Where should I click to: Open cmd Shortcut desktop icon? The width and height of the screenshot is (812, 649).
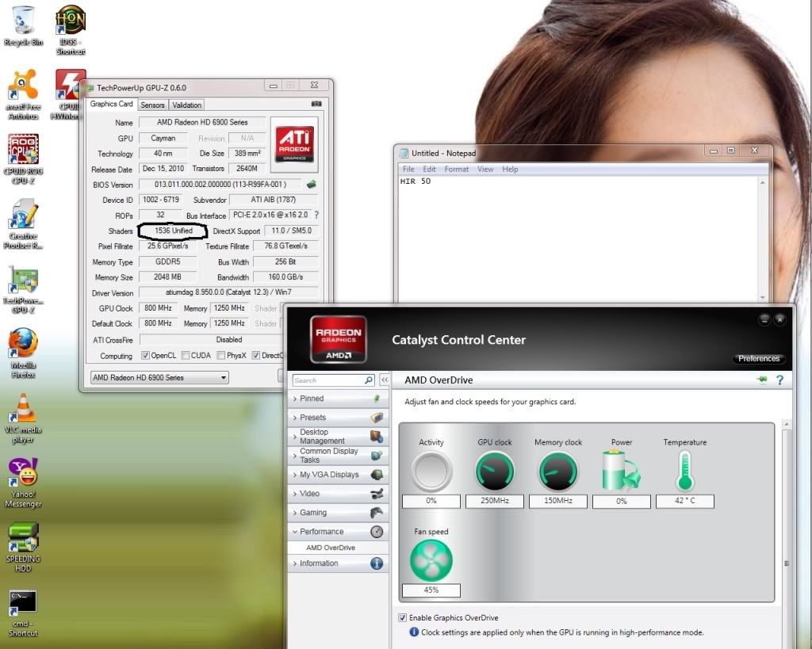23,613
